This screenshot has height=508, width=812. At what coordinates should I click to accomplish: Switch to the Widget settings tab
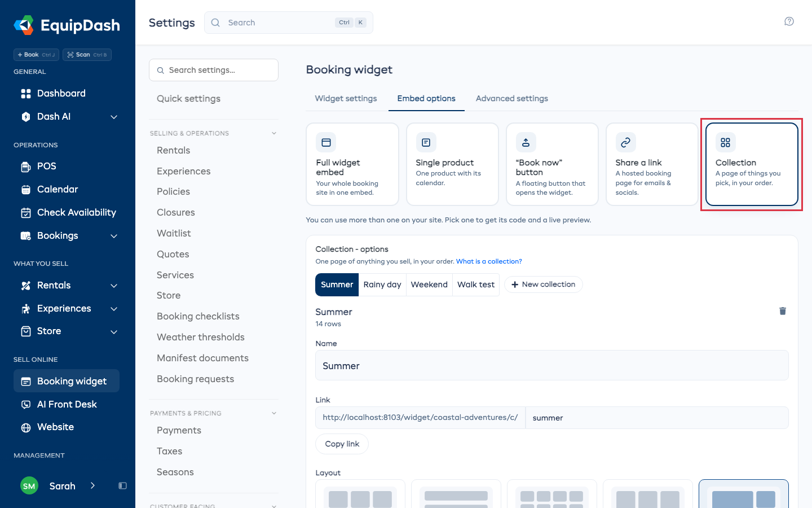click(x=346, y=98)
